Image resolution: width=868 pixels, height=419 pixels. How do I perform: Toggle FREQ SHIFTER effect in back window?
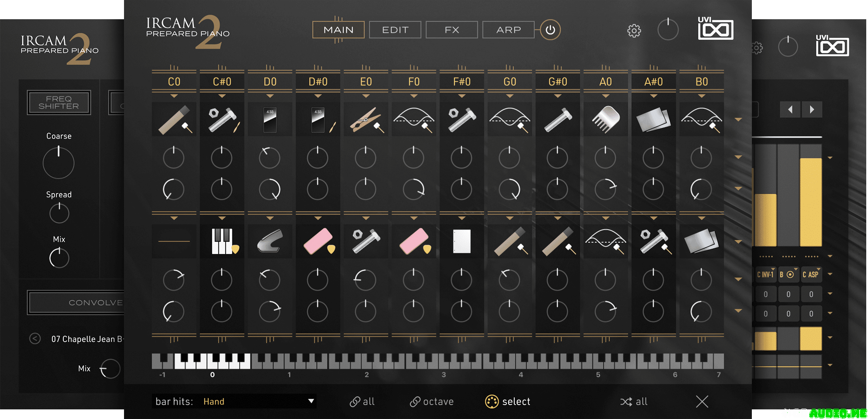(59, 103)
